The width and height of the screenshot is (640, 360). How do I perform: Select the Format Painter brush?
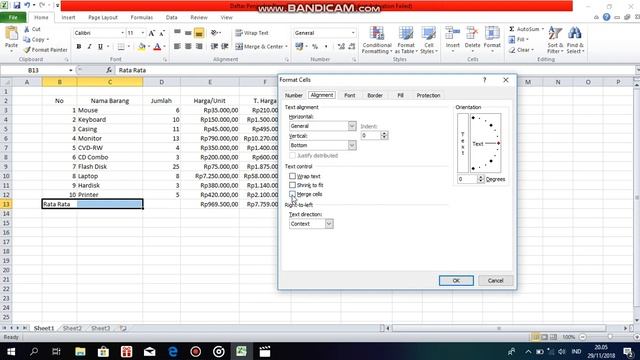[x=27, y=50]
